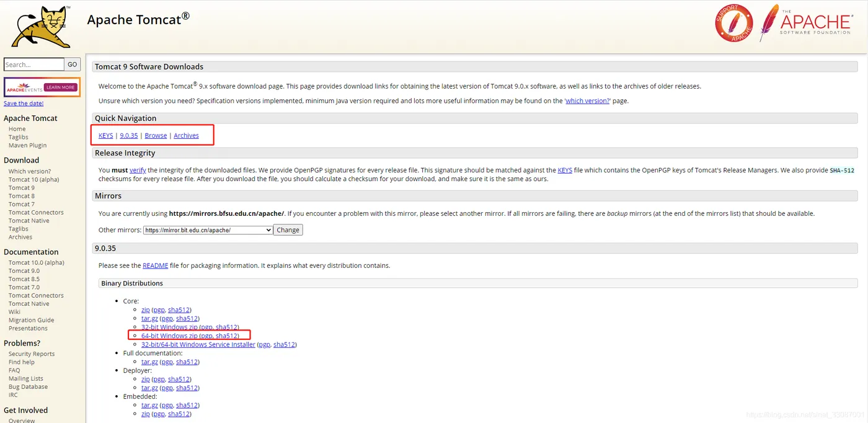Open Tomcat 9.0 documentation

(24, 270)
